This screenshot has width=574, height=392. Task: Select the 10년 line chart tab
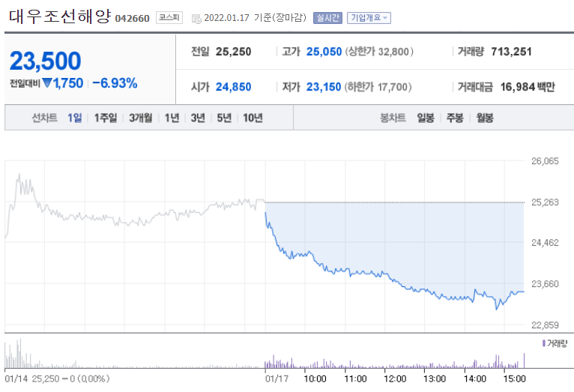coord(253,118)
